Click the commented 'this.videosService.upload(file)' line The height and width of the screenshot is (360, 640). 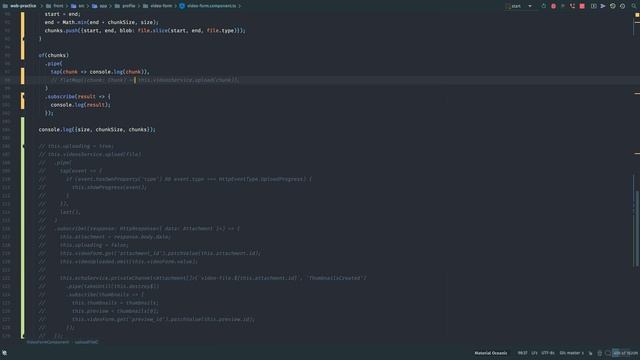click(90, 154)
